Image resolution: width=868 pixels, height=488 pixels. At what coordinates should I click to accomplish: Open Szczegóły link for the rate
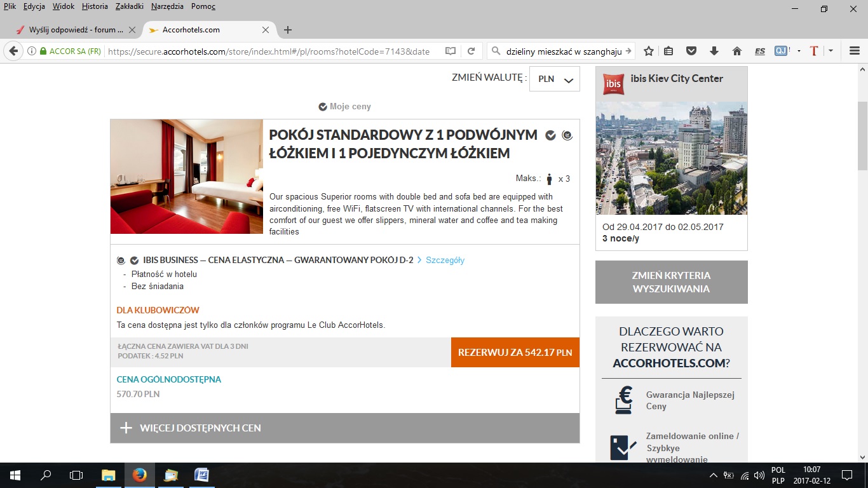pyautogui.click(x=445, y=261)
